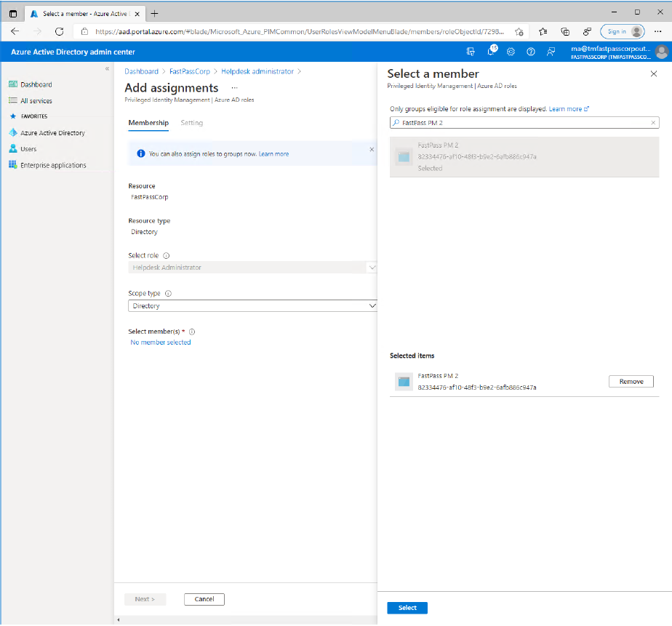Collapse the left navigation sidebar
The image size is (672, 626).
point(107,69)
